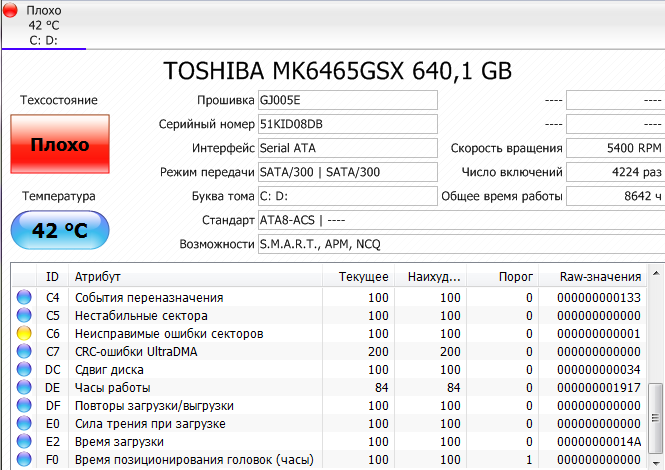Click the yellow warning orb for C6 row
The image size is (665, 470).
tap(24, 333)
